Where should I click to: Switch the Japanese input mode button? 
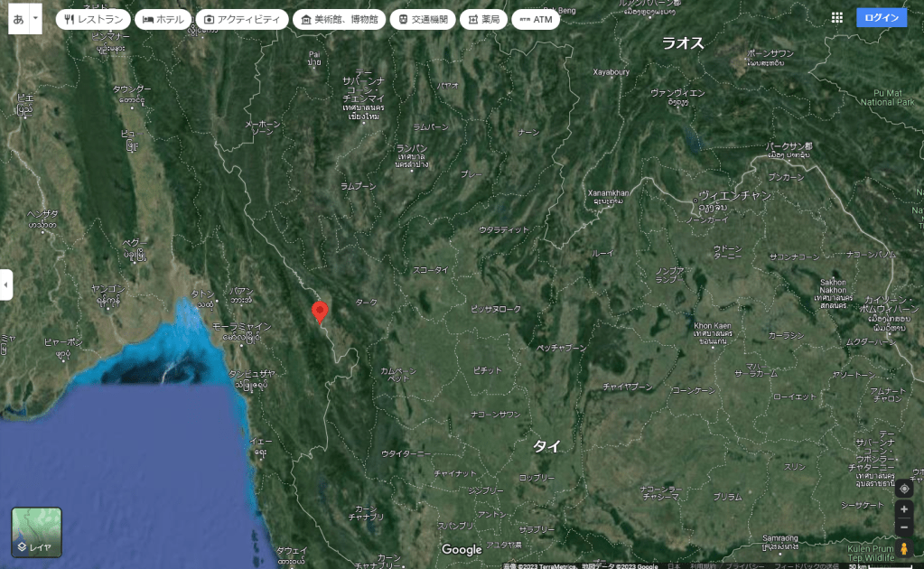pyautogui.click(x=18, y=18)
